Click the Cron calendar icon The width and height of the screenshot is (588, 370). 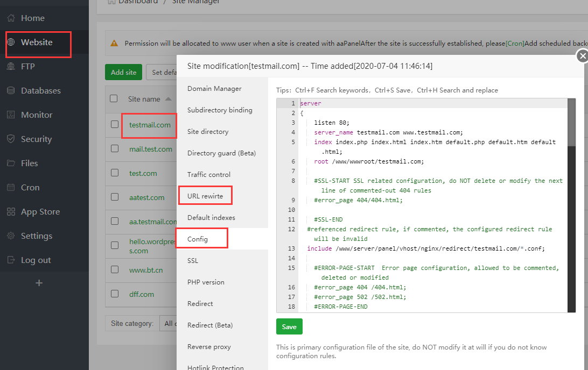point(11,188)
